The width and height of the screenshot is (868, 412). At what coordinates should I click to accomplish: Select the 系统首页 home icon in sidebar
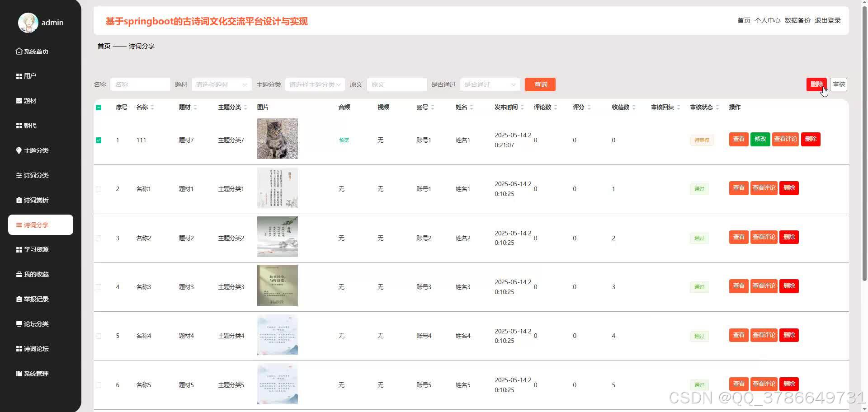click(x=19, y=51)
